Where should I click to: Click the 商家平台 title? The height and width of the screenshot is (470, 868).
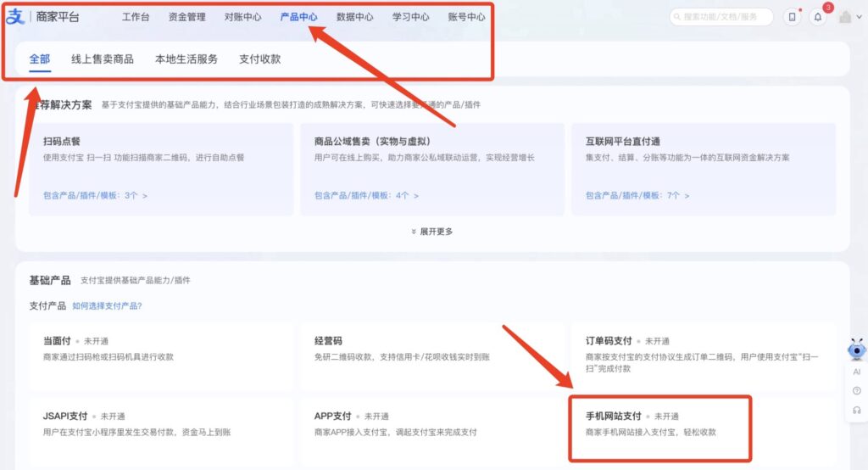(58, 17)
